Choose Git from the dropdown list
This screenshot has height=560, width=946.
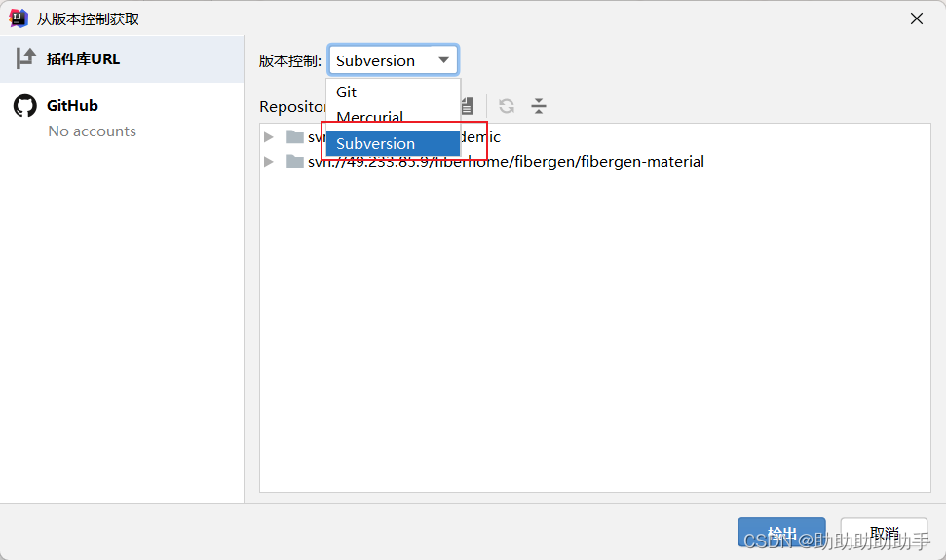pyautogui.click(x=393, y=93)
